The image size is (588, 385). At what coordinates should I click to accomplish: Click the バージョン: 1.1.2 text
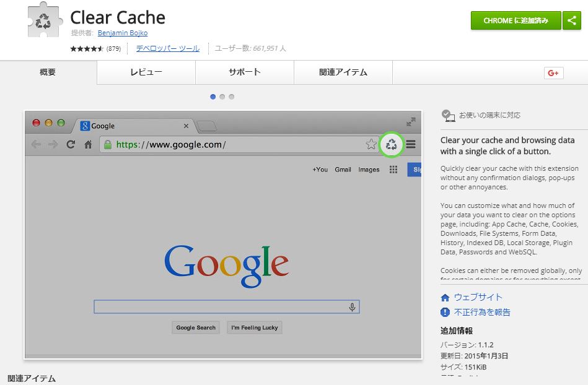[467, 345]
